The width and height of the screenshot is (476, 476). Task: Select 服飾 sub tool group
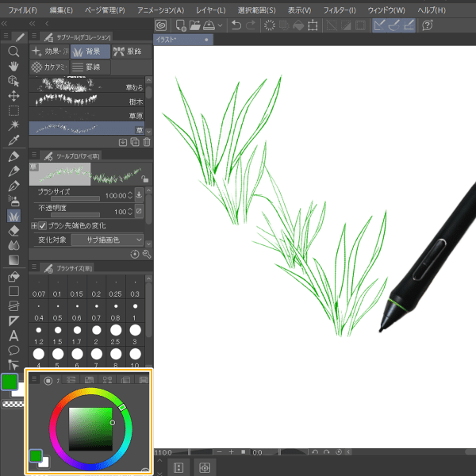point(131,52)
